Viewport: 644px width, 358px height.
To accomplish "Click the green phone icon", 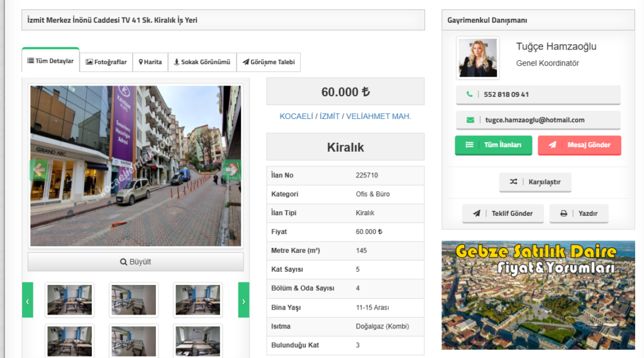I will (x=469, y=94).
